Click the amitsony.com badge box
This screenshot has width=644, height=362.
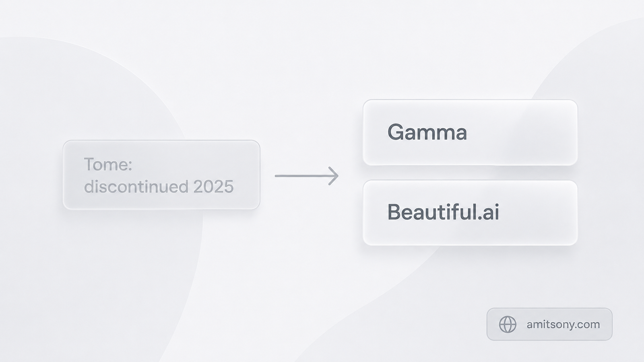549,324
